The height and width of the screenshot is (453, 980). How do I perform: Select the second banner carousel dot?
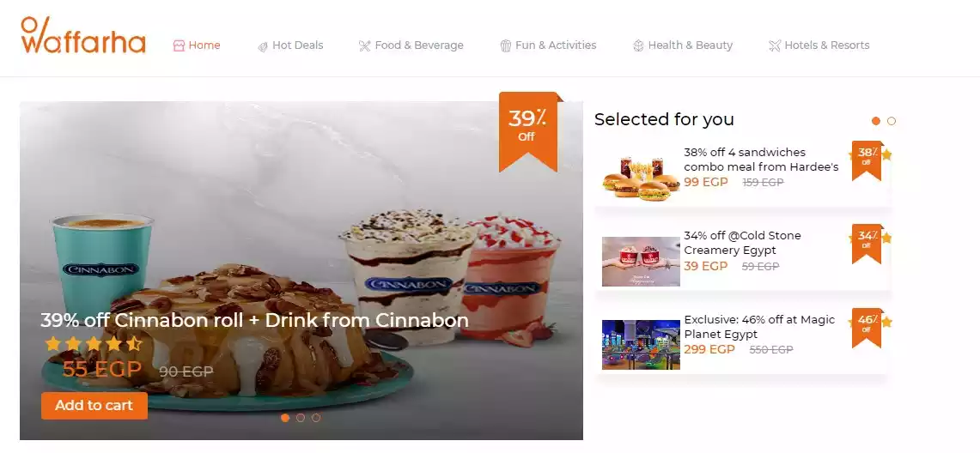point(301,418)
